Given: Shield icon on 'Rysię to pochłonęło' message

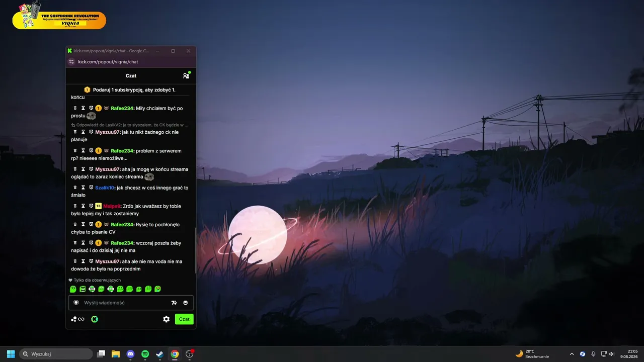Looking at the screenshot, I should pyautogui.click(x=91, y=224).
